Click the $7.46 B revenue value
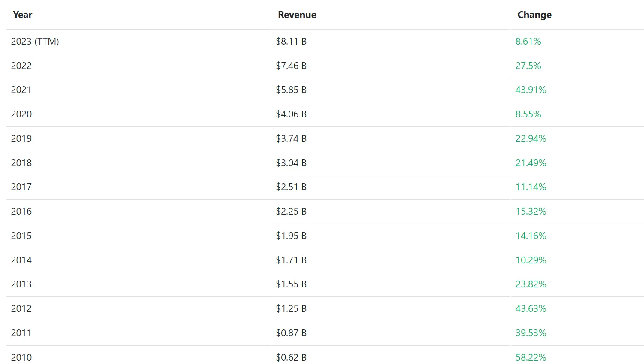The width and height of the screenshot is (644, 362). 291,66
